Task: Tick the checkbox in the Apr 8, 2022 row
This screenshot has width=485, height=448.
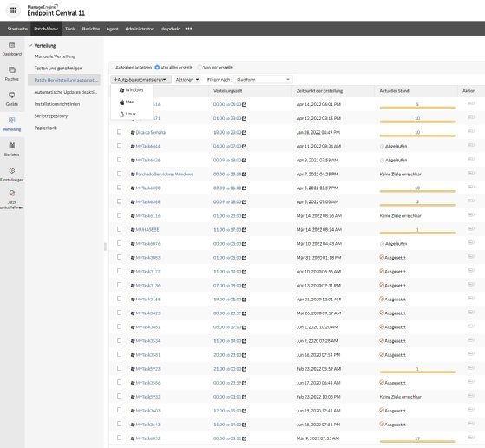Action: [x=119, y=160]
